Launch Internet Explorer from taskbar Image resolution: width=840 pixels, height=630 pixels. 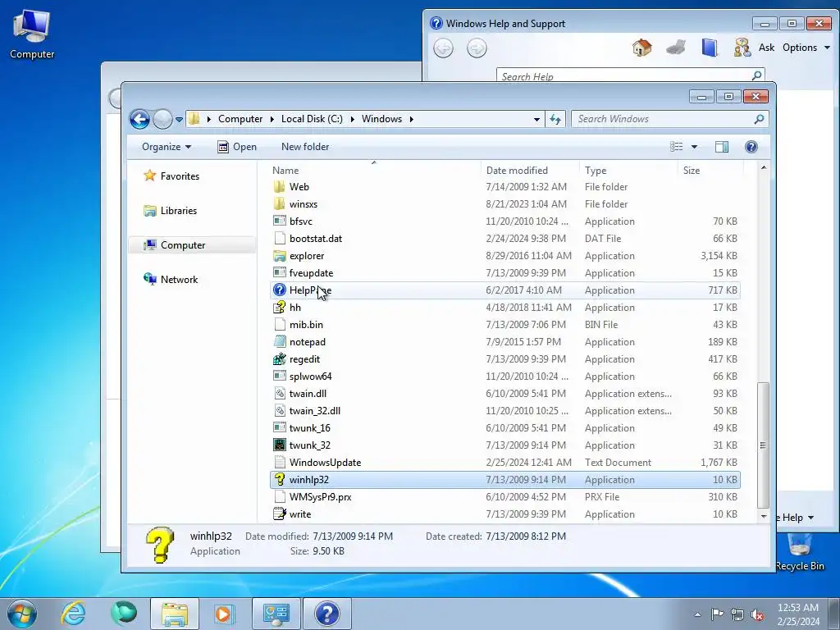pos(73,614)
